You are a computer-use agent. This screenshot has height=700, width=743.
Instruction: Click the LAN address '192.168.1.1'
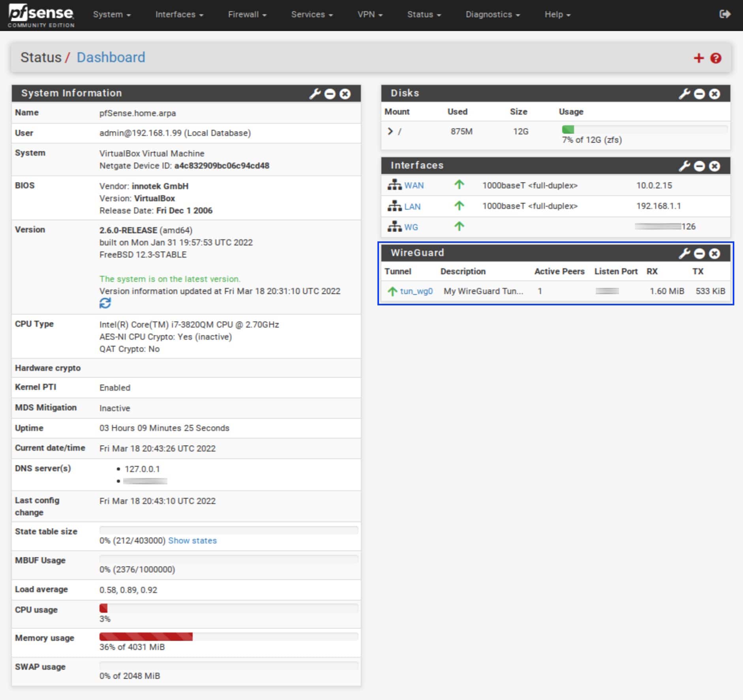(659, 206)
